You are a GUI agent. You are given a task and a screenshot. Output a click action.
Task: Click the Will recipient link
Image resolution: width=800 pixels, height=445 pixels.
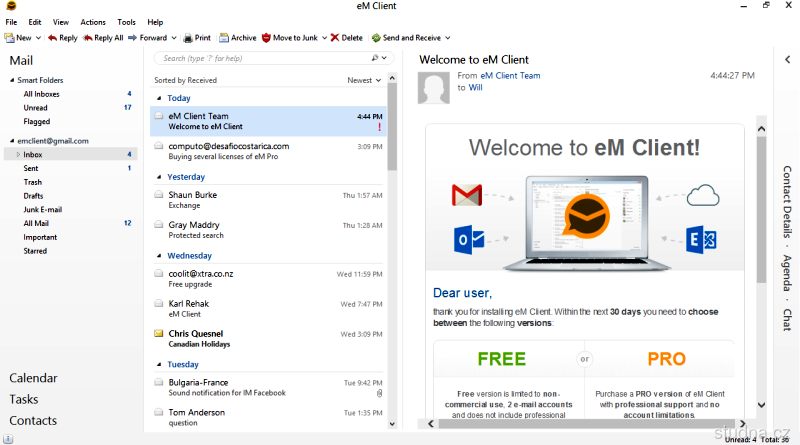tap(476, 87)
